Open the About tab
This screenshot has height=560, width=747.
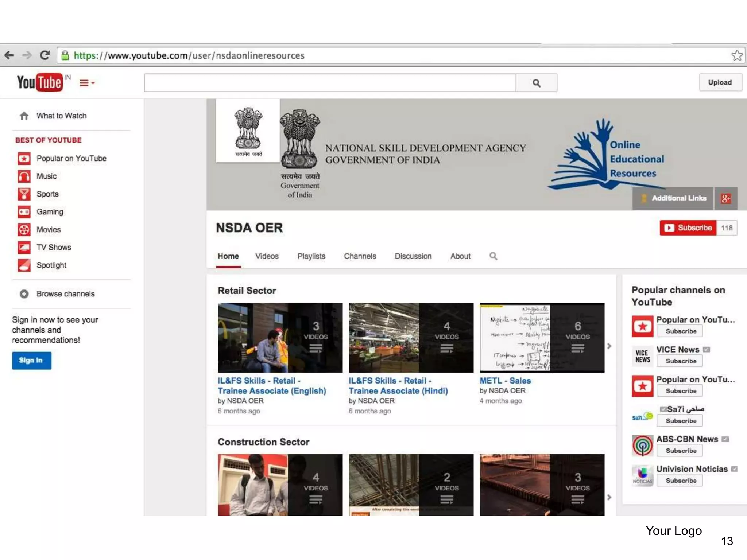[x=460, y=256]
